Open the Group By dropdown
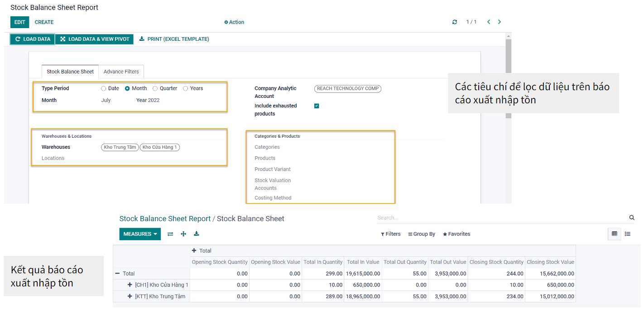The width and height of the screenshot is (644, 315). (x=422, y=234)
